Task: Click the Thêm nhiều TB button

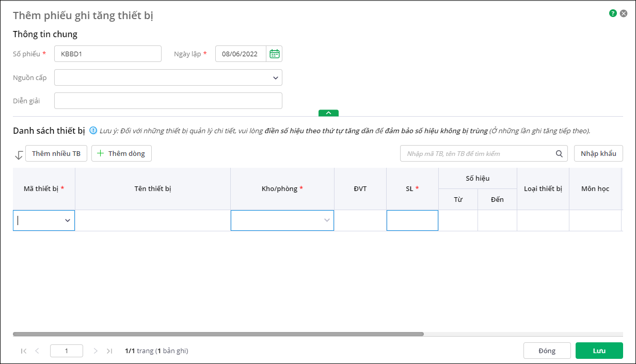Action: click(56, 153)
